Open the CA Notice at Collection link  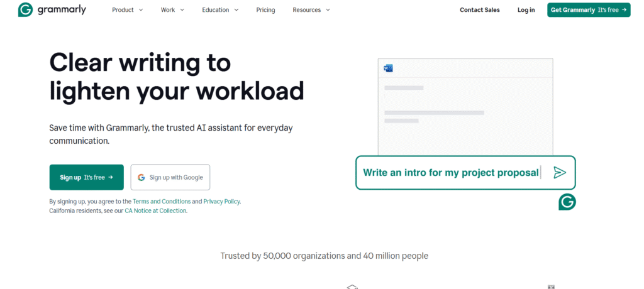click(156, 210)
